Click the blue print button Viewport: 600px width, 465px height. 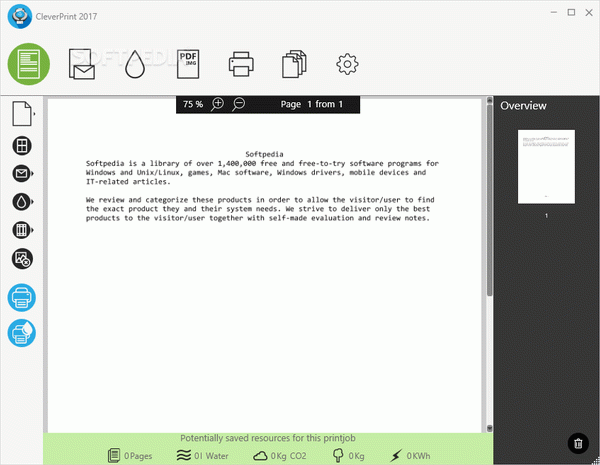coord(21,298)
